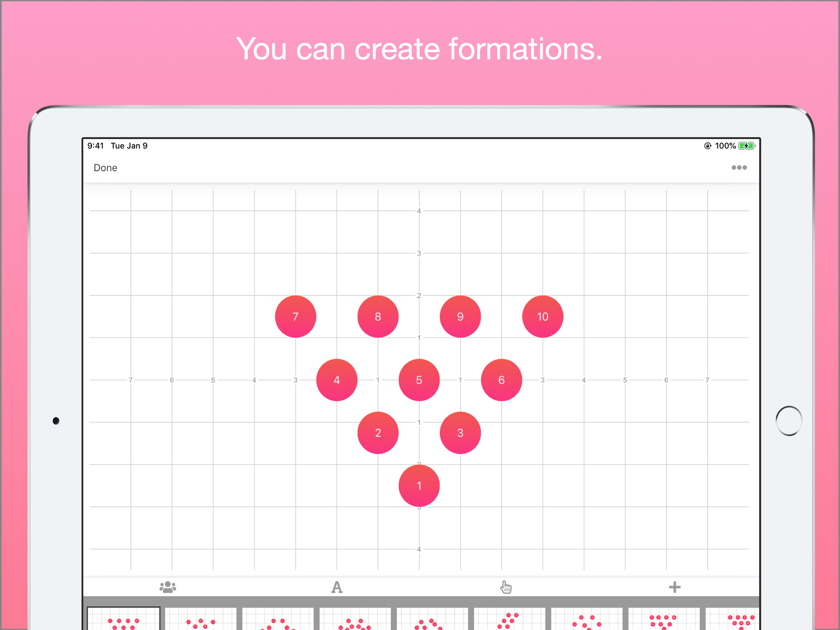The width and height of the screenshot is (840, 630).
Task: Tap the rotation lock status icon
Action: coord(707,146)
